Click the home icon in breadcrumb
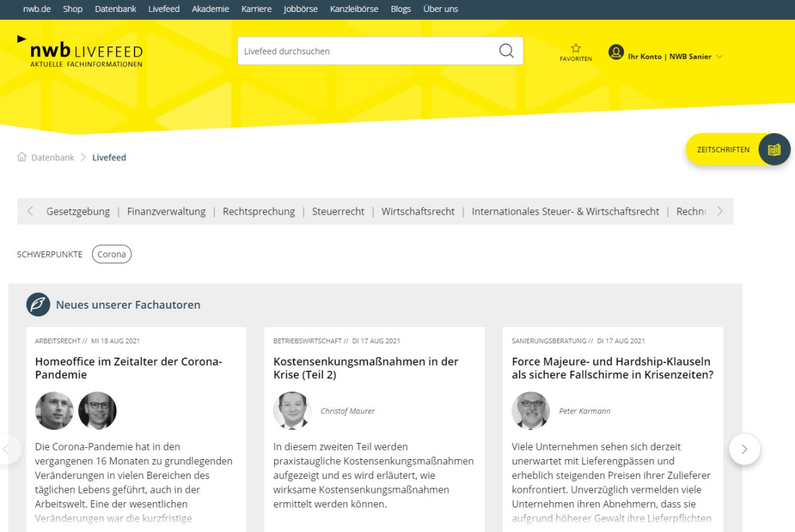Viewport: 795px width, 532px height. coord(22,158)
